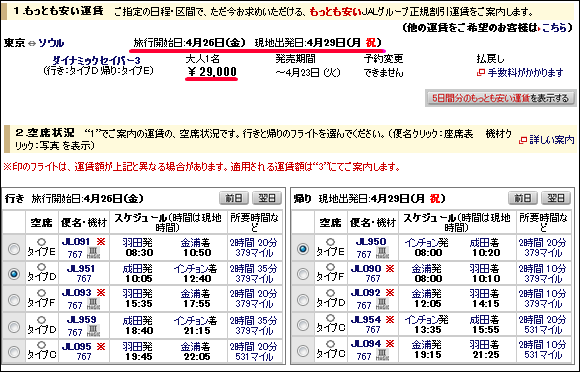Open the JL954 flight number link

coord(365,320)
